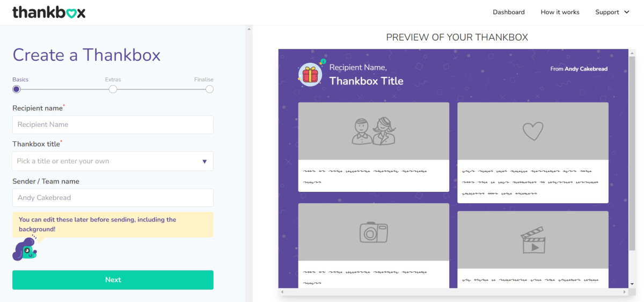Click the From Andy Cakebread text

tap(579, 69)
